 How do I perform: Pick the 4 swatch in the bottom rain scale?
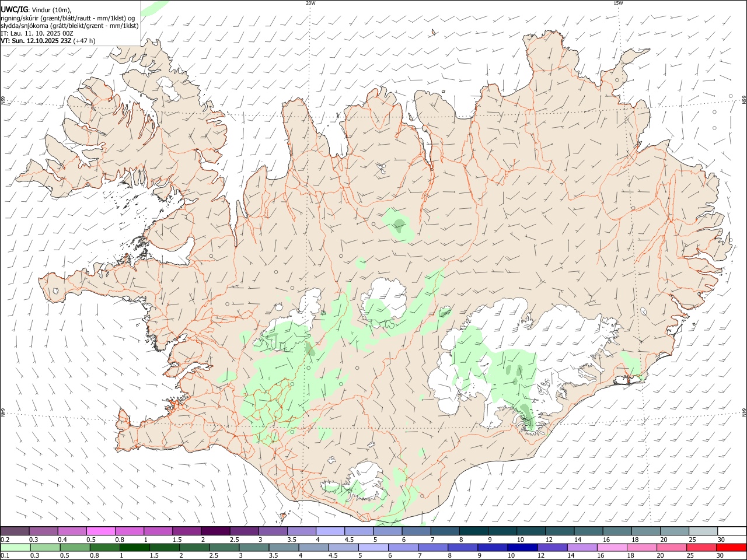[314, 547]
